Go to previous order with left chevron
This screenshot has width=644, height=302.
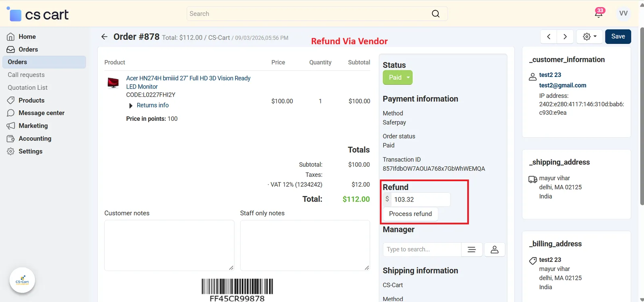pyautogui.click(x=549, y=37)
